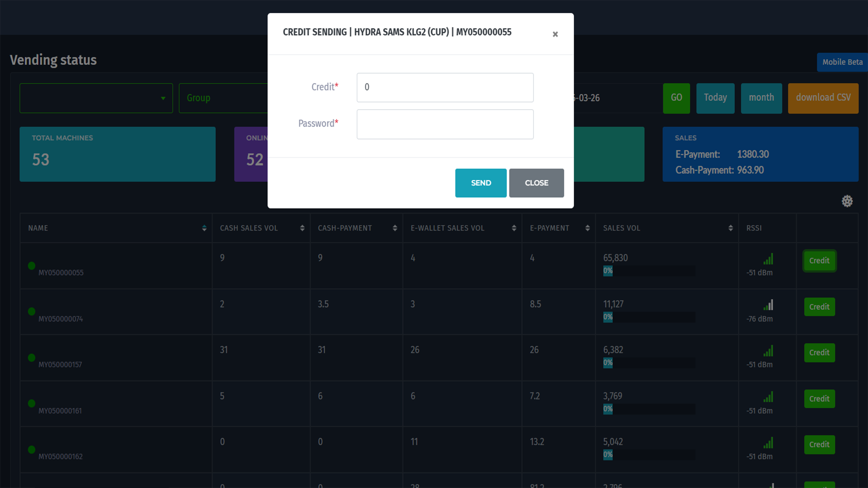Screen dimensions: 868x488
Task: Open Credit for machine MY050000074
Action: coord(820,307)
